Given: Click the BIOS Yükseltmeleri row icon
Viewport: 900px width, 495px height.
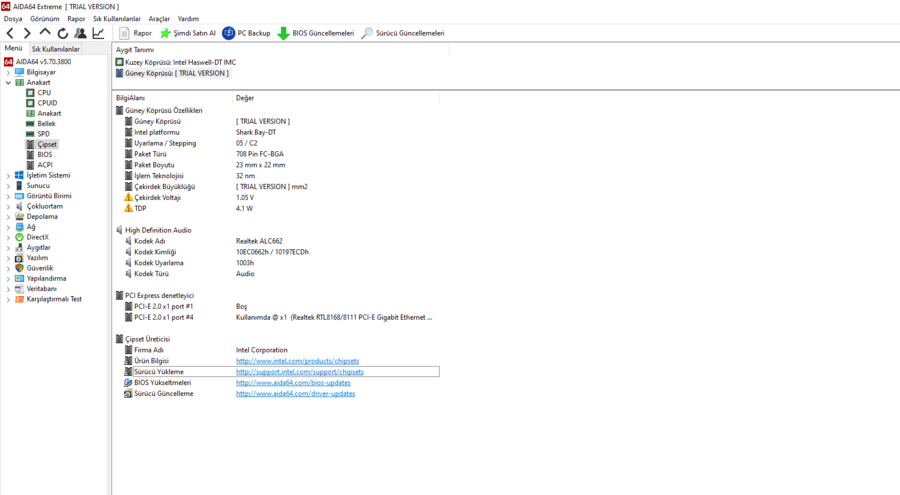Looking at the screenshot, I should pyautogui.click(x=128, y=383).
